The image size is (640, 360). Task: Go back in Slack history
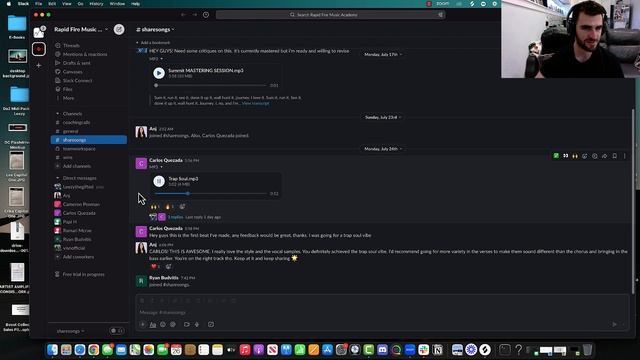[x=183, y=15]
